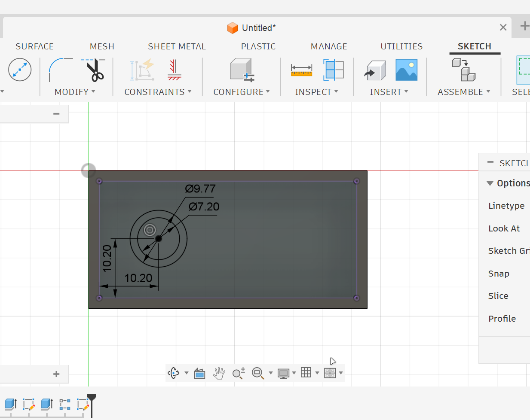The width and height of the screenshot is (530, 420).
Task: Open the MODIFY dropdown menu
Action: pos(75,92)
